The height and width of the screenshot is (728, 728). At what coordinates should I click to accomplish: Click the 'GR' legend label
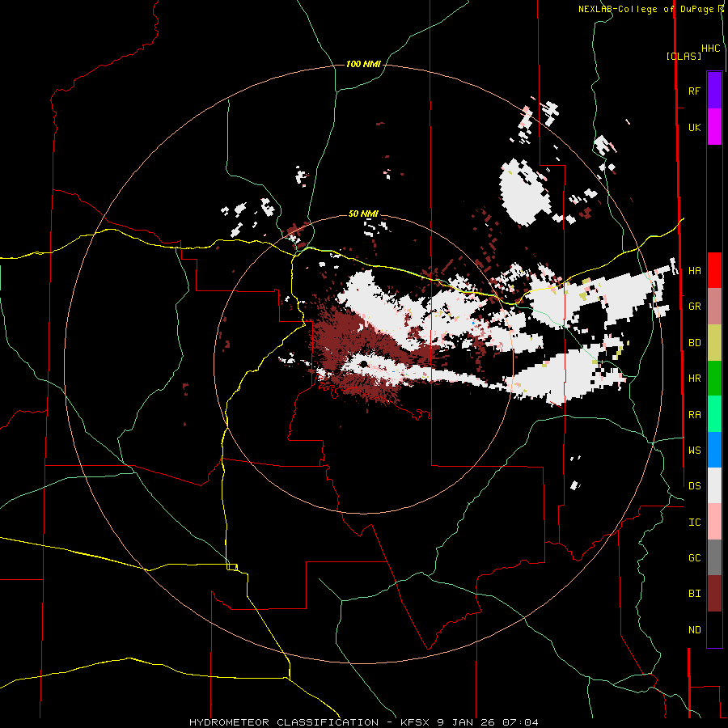pyautogui.click(x=694, y=307)
